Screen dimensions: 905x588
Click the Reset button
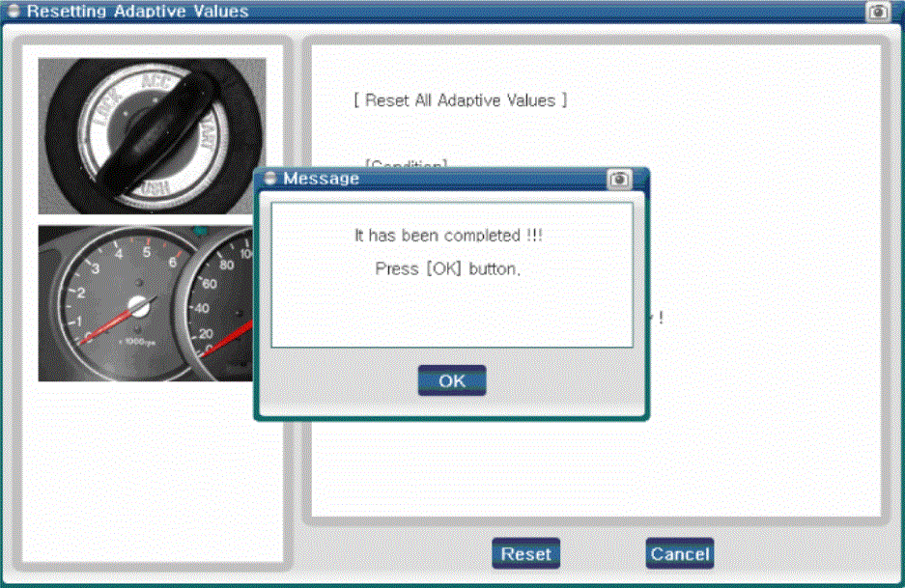coord(525,554)
